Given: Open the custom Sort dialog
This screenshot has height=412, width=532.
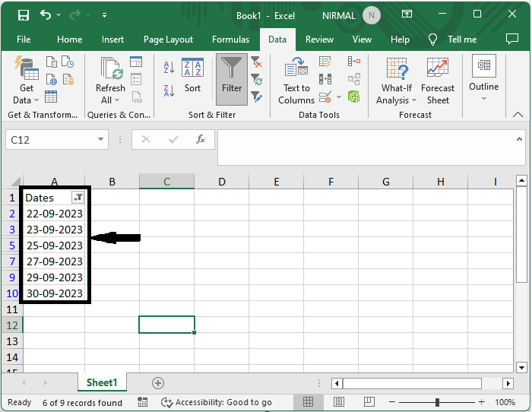Looking at the screenshot, I should [x=193, y=76].
